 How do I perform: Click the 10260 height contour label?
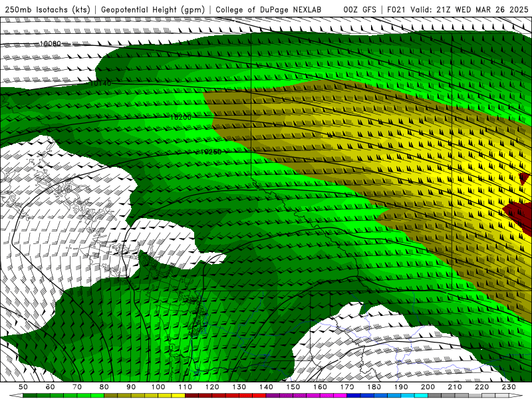[x=211, y=152]
